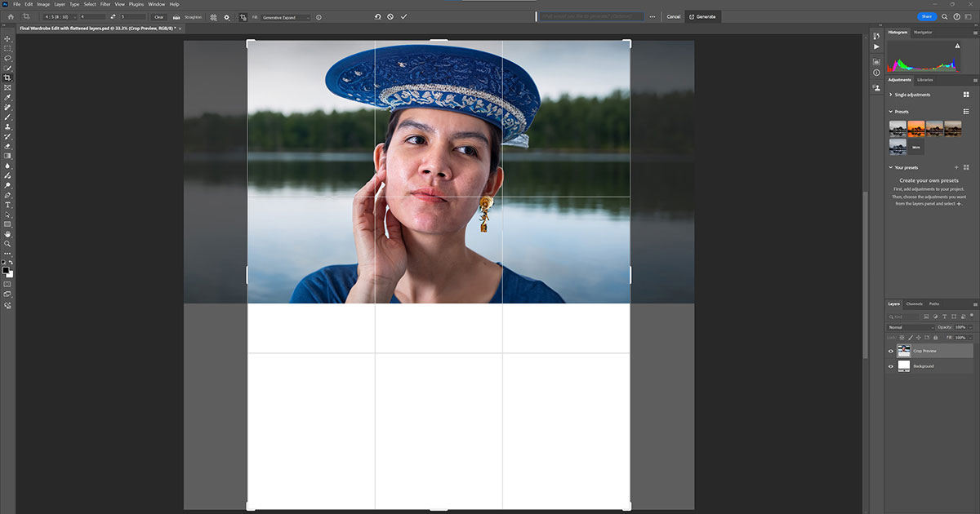Select the Zoom tool in left toolbar
The width and height of the screenshot is (980, 514).
(x=7, y=243)
